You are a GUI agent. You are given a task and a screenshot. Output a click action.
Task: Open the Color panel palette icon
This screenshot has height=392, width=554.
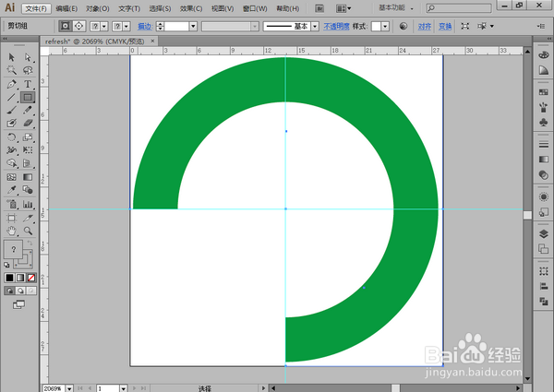[x=544, y=55]
